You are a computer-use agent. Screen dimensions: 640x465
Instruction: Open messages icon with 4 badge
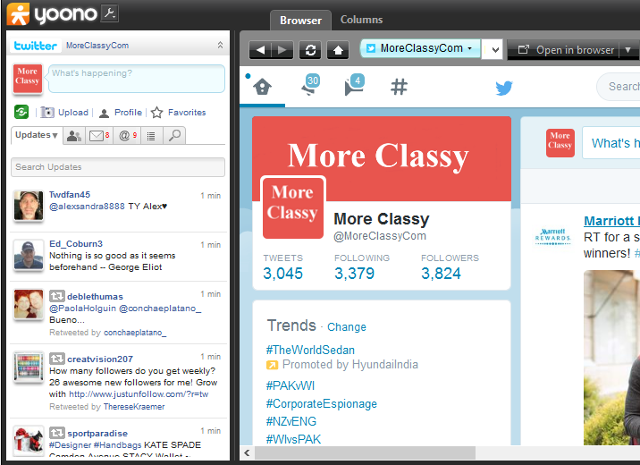[354, 85]
